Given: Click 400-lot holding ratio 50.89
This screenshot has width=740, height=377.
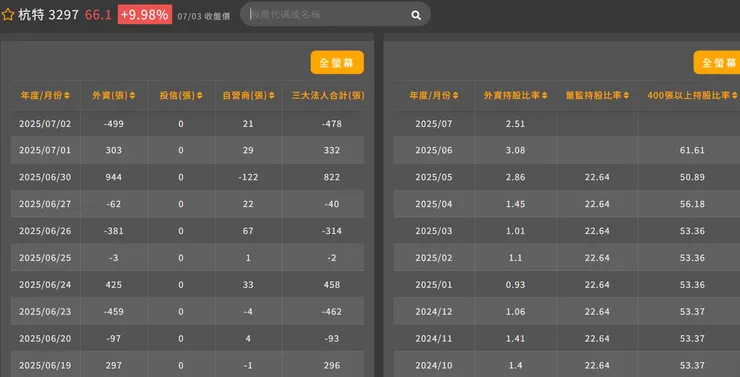Looking at the screenshot, I should pyautogui.click(x=692, y=177).
